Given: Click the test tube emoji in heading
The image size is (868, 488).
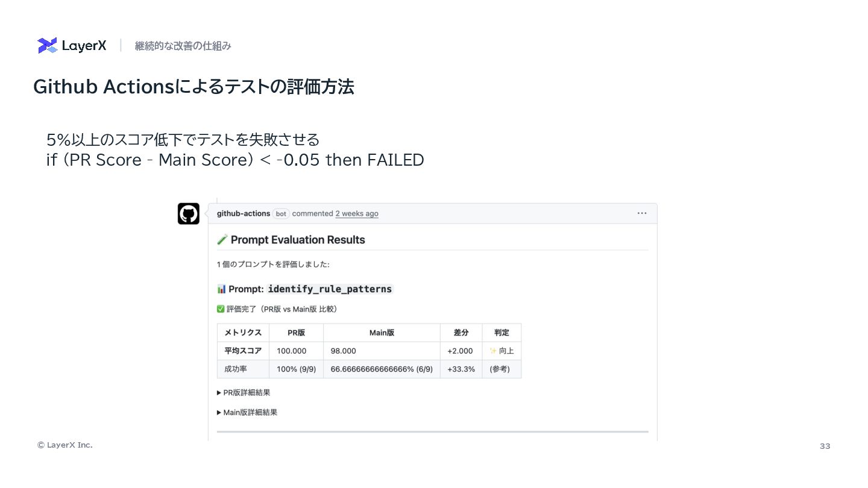Looking at the screenshot, I should tap(222, 240).
